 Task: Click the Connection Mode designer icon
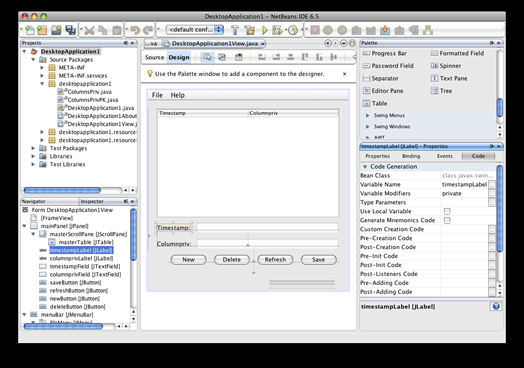(222, 57)
